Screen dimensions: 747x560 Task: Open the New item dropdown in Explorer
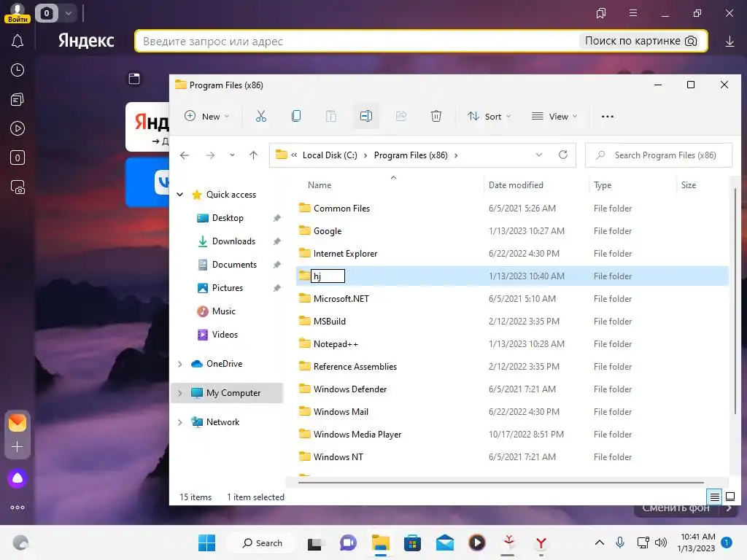tap(207, 117)
